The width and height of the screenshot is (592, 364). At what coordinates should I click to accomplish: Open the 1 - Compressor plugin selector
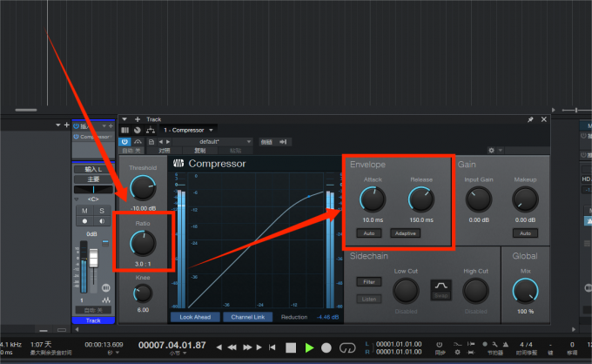[x=188, y=130]
